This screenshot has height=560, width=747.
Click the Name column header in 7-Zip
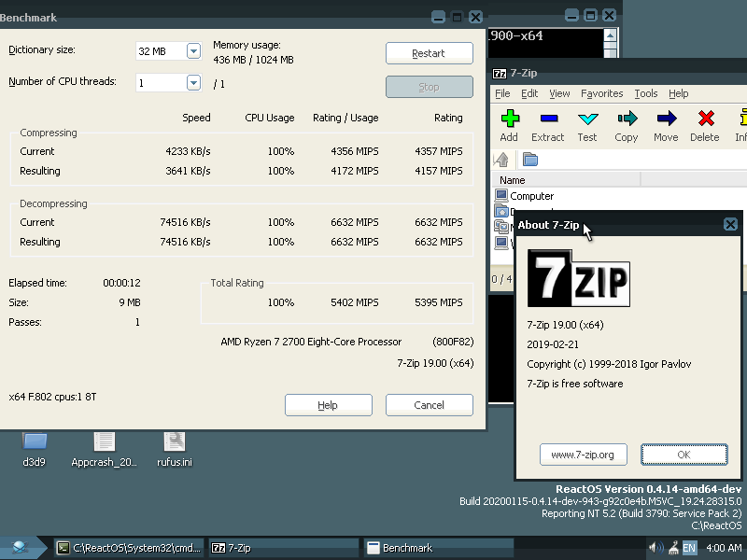[x=566, y=180]
